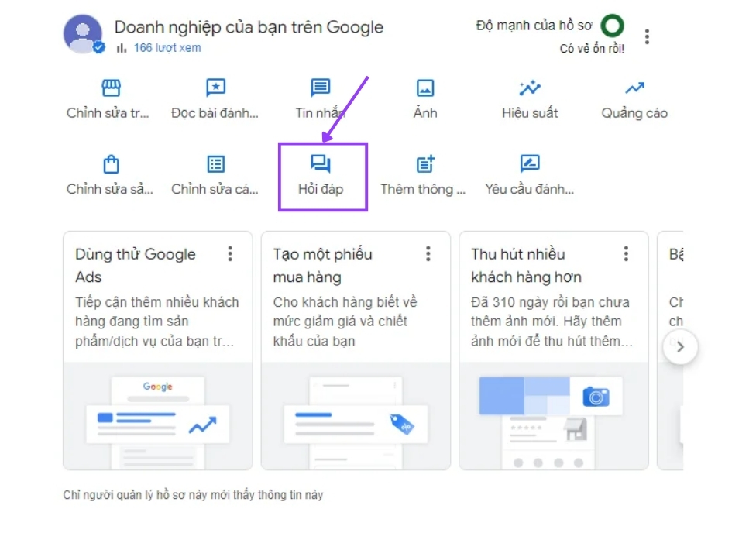Click the business profile avatar
The height and width of the screenshot is (533, 756).
point(84,33)
